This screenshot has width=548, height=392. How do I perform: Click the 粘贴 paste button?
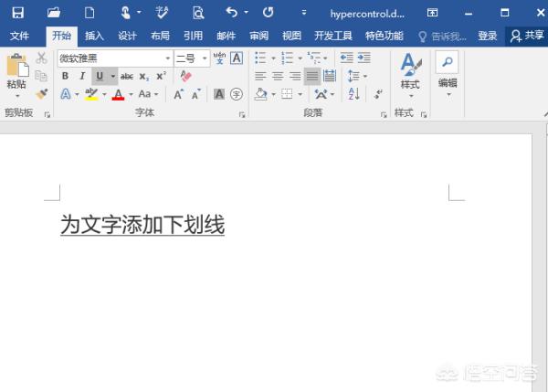pos(16,70)
